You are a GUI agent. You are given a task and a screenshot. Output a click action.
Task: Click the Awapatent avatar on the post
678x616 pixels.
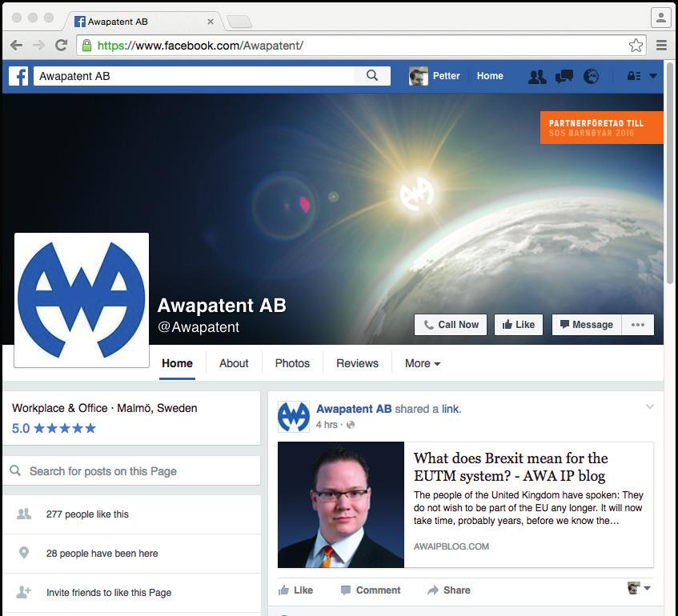(294, 417)
